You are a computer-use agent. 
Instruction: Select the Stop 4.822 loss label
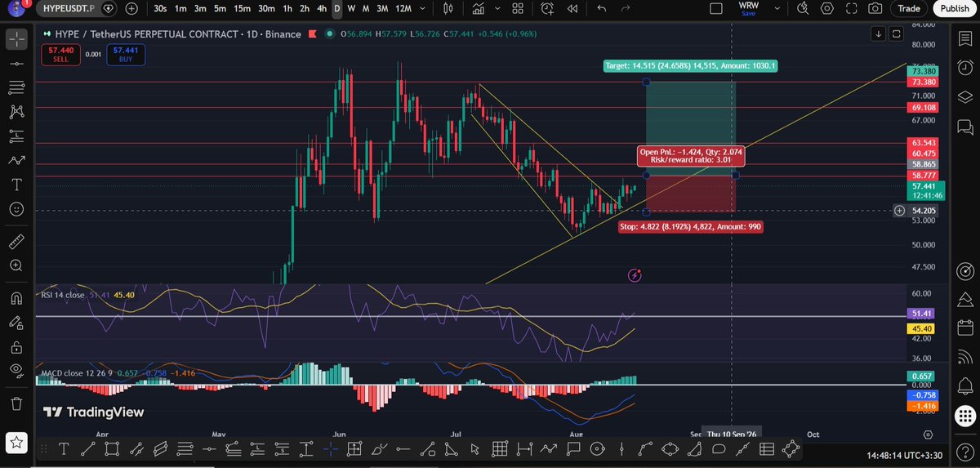[691, 226]
